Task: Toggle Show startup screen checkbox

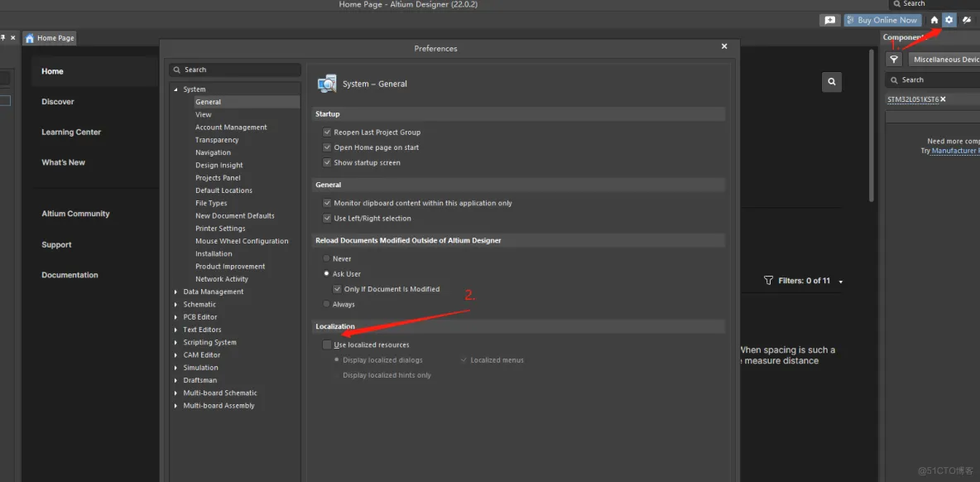Action: pyautogui.click(x=327, y=162)
